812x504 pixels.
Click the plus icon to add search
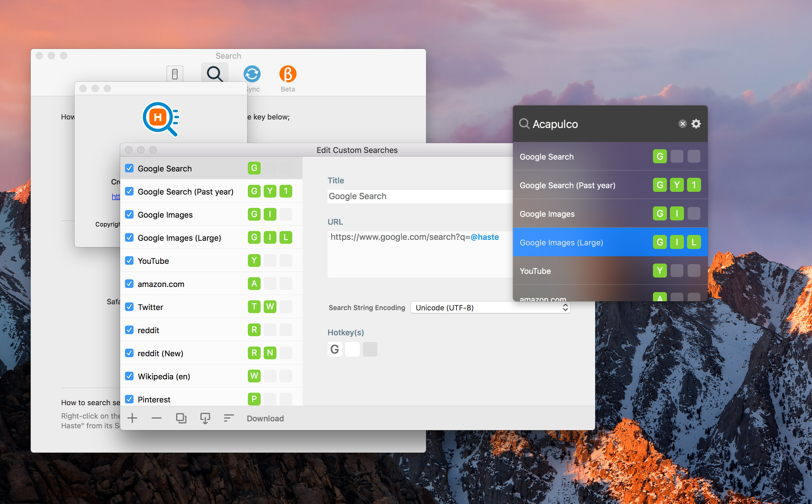pyautogui.click(x=132, y=418)
